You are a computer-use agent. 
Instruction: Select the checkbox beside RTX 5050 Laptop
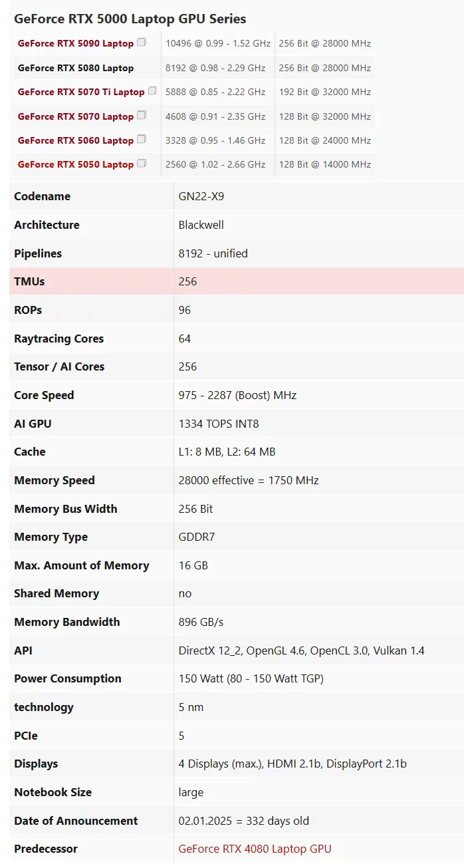tap(142, 162)
